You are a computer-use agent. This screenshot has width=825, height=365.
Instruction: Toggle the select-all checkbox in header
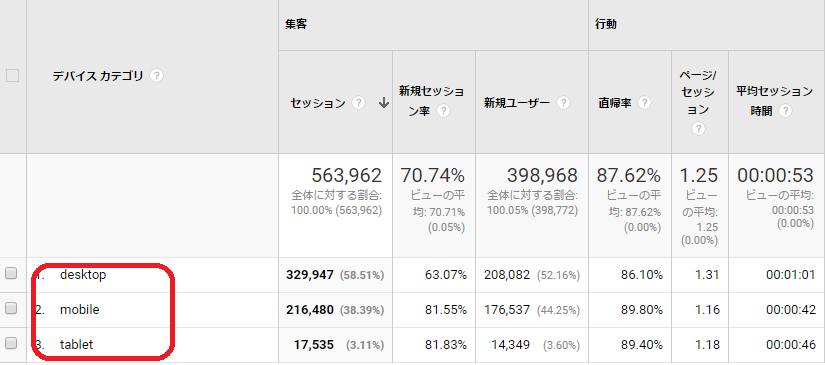(x=12, y=76)
